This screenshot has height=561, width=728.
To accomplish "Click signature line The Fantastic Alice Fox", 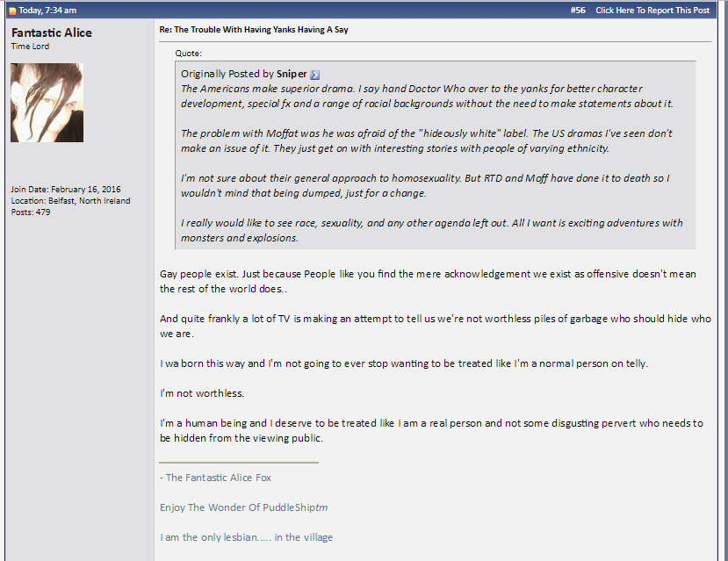I will click(x=215, y=478).
